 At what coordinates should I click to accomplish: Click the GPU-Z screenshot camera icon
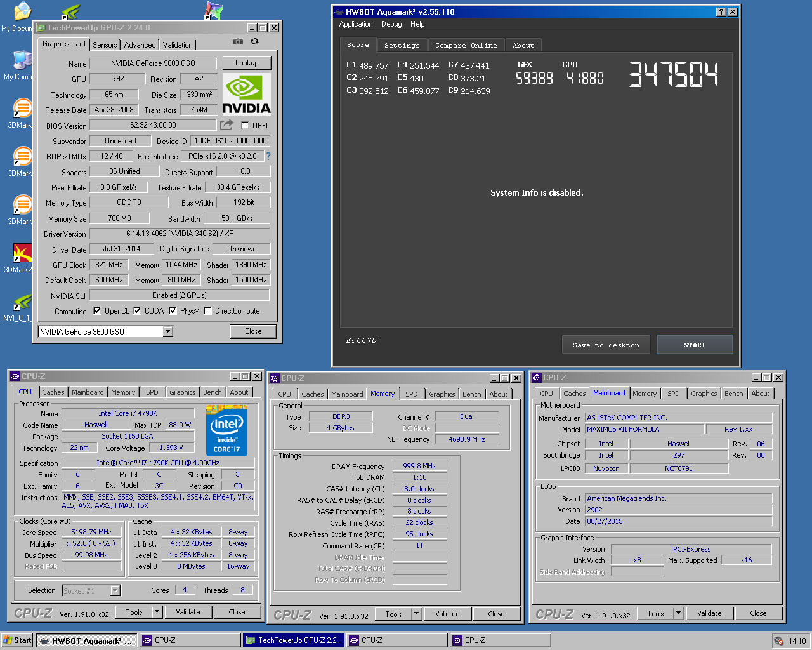pyautogui.click(x=238, y=41)
